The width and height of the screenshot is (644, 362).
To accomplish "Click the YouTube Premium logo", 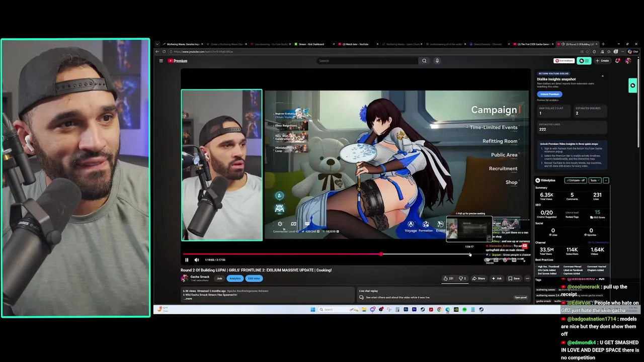I will (178, 61).
